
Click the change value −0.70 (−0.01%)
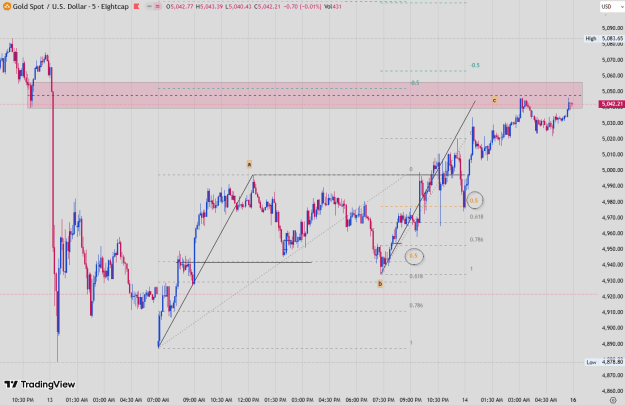[x=302, y=6]
